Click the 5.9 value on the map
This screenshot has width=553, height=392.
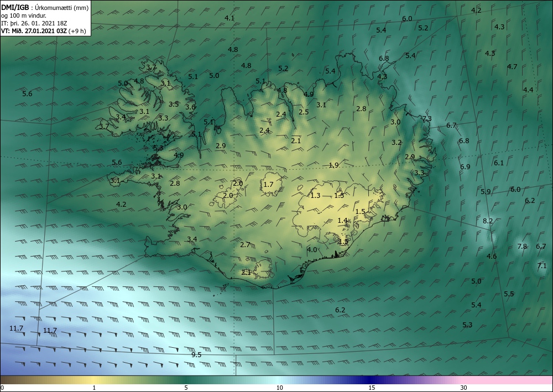tap(486, 192)
